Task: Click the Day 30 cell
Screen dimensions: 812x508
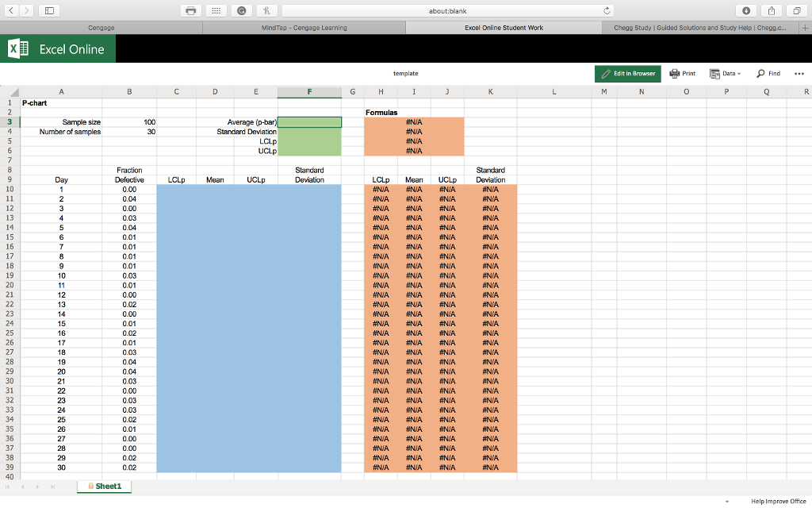Action: (x=61, y=468)
